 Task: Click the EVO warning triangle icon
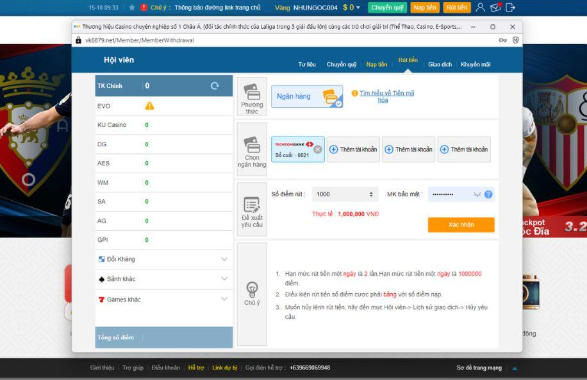point(149,106)
